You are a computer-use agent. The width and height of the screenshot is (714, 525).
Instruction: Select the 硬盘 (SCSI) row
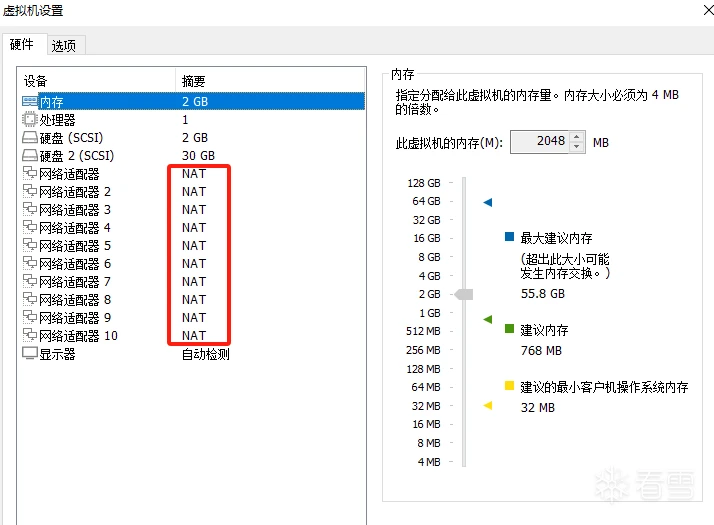point(193,137)
